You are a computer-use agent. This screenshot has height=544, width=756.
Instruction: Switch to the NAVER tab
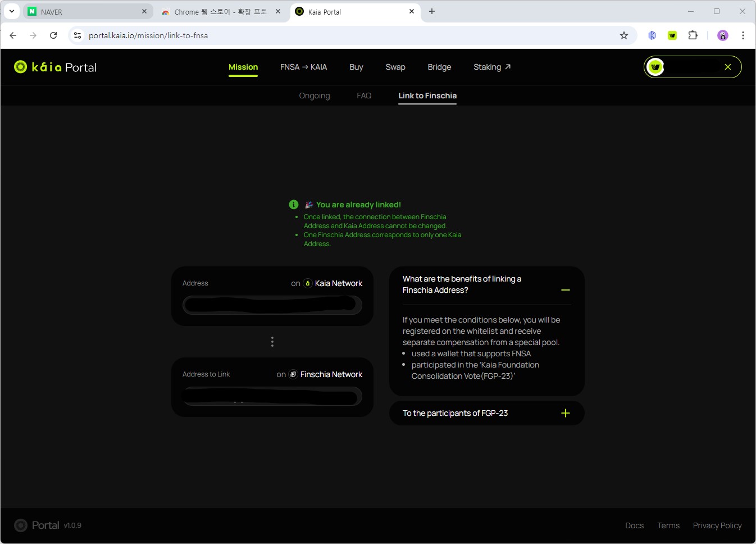(88, 12)
